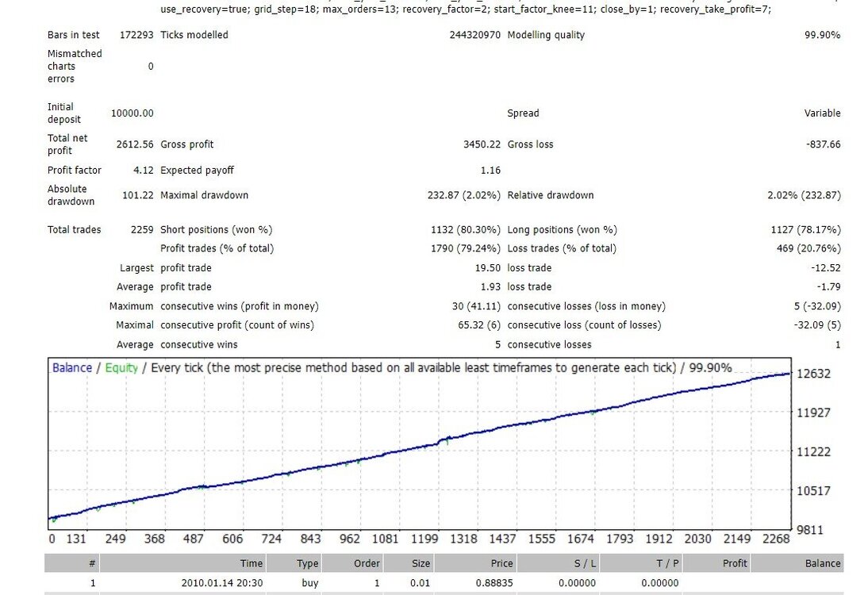
Task: Select the Total net profit value 2612.56
Action: [135, 144]
